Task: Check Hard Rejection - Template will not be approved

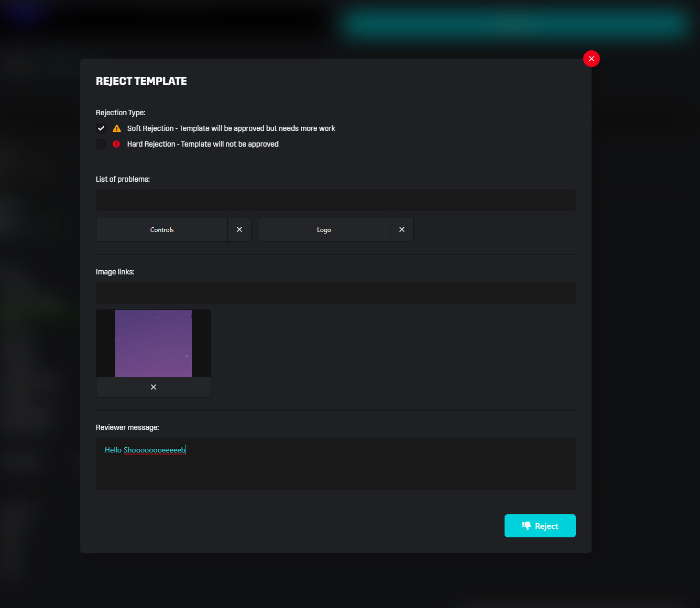Action: tap(101, 144)
